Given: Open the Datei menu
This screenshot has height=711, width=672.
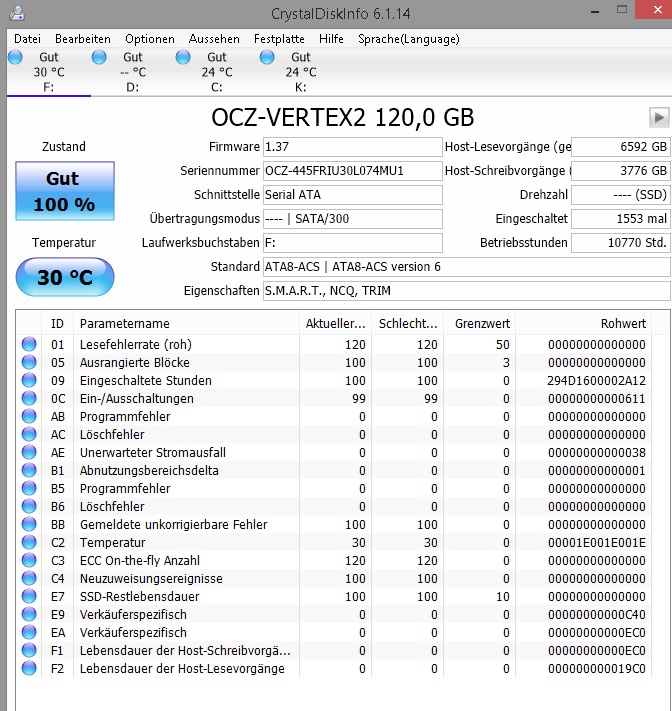Looking at the screenshot, I should pyautogui.click(x=27, y=39).
